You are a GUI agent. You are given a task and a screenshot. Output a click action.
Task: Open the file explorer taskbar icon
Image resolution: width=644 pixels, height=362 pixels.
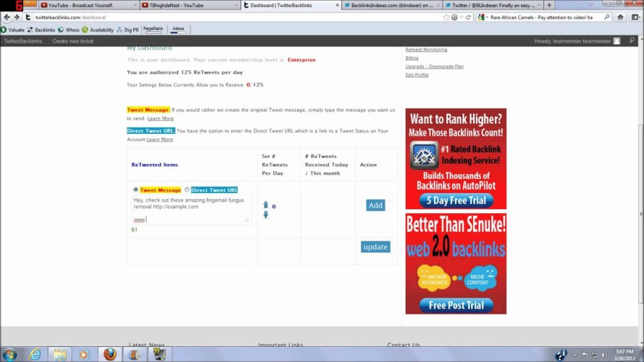click(x=60, y=354)
